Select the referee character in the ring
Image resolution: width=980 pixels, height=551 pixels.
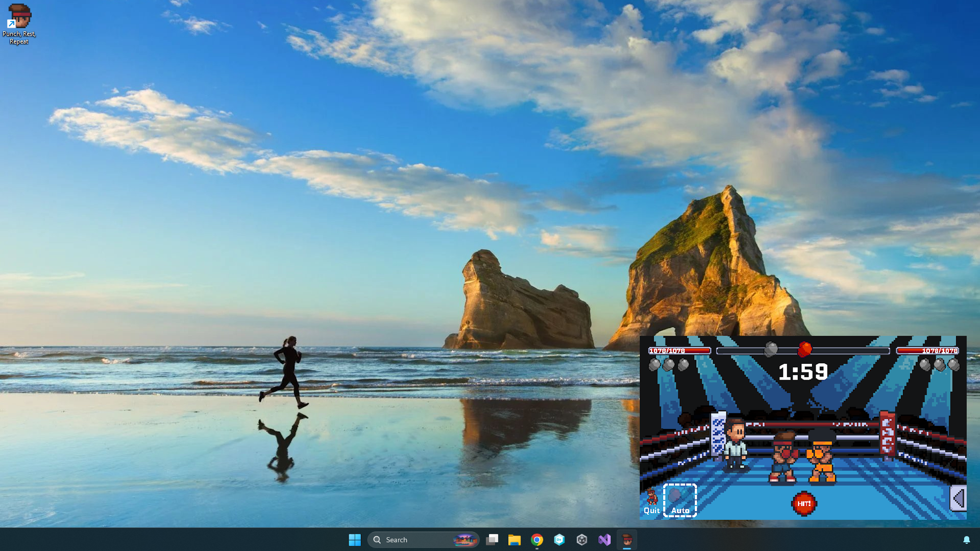click(x=736, y=445)
